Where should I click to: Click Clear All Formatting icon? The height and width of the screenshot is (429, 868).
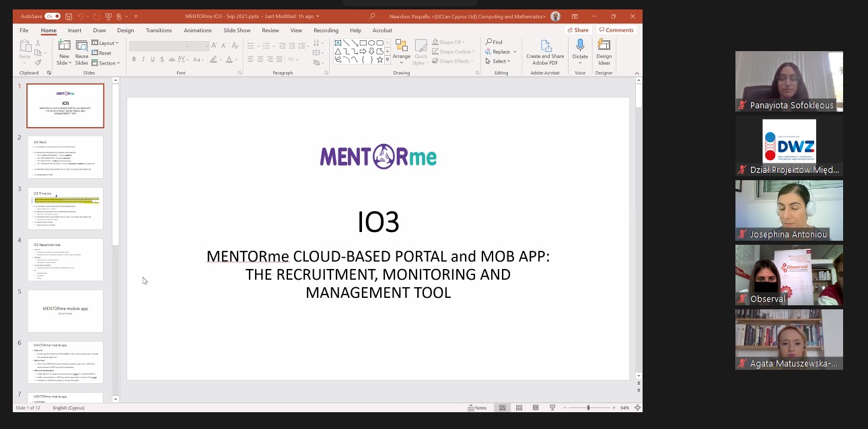[x=235, y=46]
